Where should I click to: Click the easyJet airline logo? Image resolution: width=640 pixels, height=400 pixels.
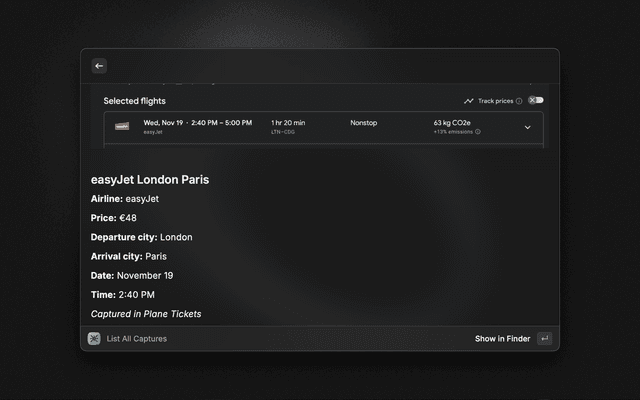click(122, 127)
